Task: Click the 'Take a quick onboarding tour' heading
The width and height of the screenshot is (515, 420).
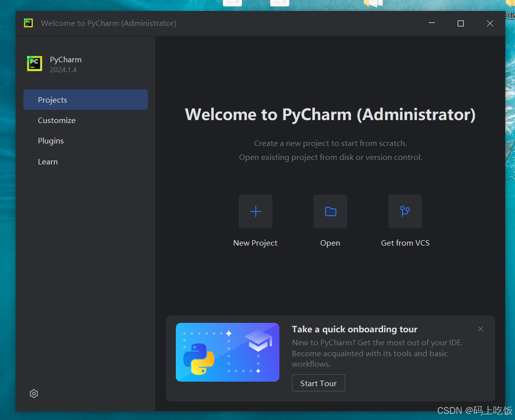Action: coord(355,329)
